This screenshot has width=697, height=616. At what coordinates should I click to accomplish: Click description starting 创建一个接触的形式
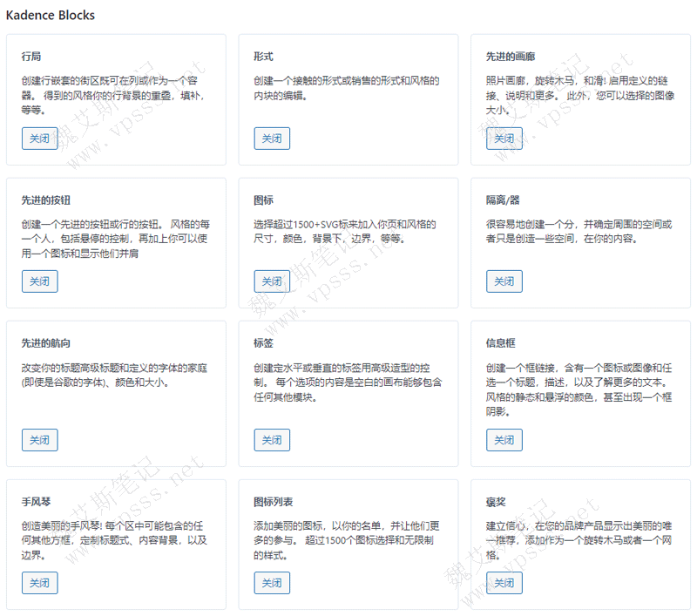(x=347, y=87)
